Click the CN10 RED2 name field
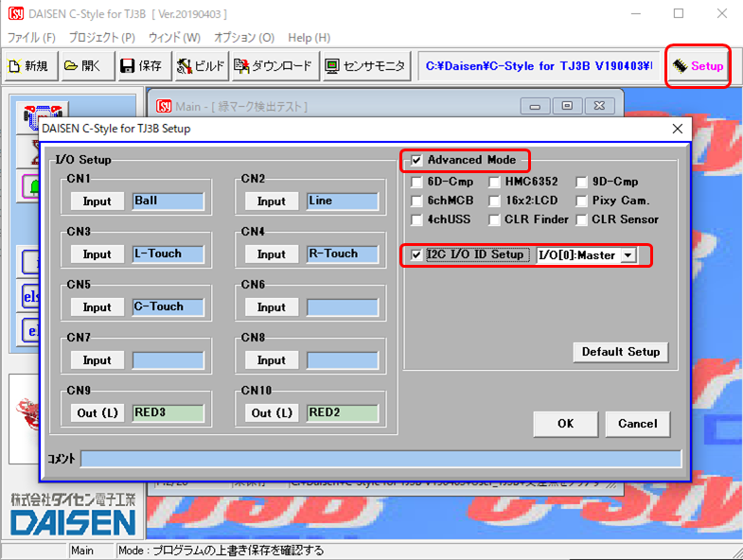743x560 pixels. [x=343, y=413]
